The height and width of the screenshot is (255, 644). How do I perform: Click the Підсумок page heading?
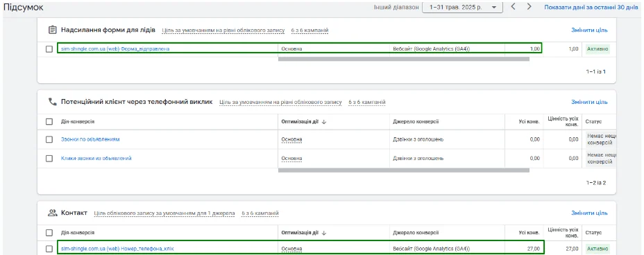point(24,8)
